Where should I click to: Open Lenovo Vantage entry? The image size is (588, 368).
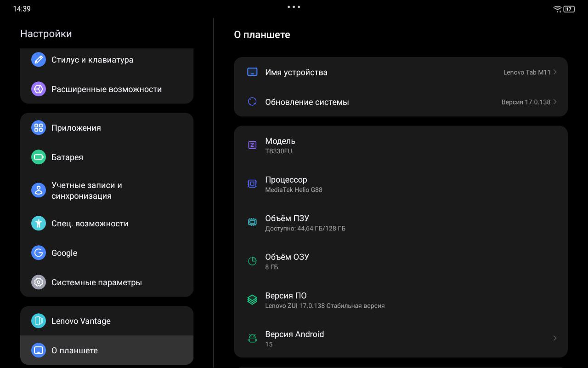tap(107, 321)
